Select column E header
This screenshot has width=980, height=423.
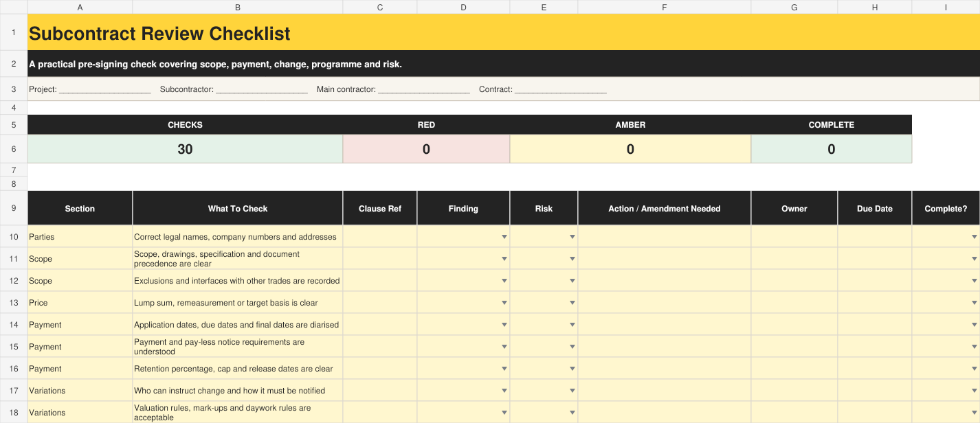[x=544, y=7]
